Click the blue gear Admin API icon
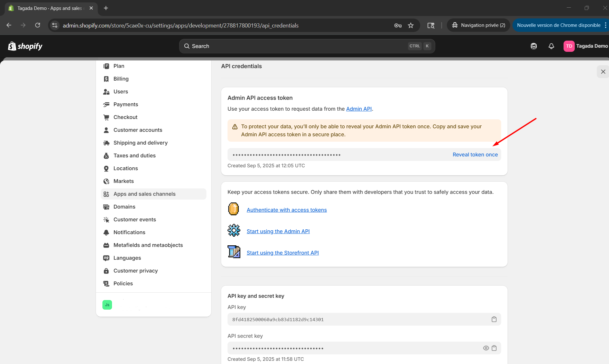The height and width of the screenshot is (364, 609). 234,230
